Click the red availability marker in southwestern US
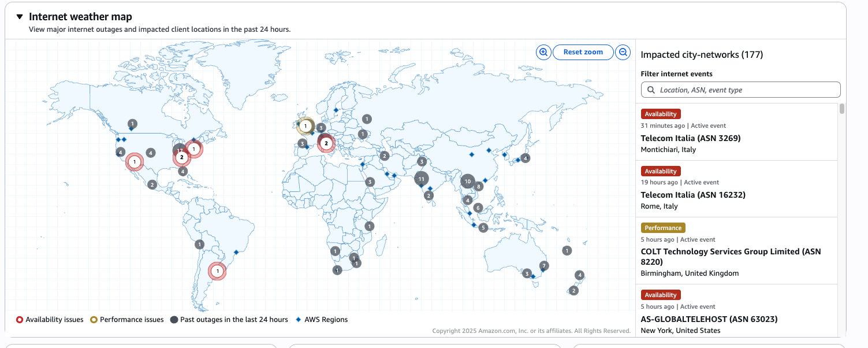Image resolution: width=868 pixels, height=348 pixels. click(x=135, y=162)
